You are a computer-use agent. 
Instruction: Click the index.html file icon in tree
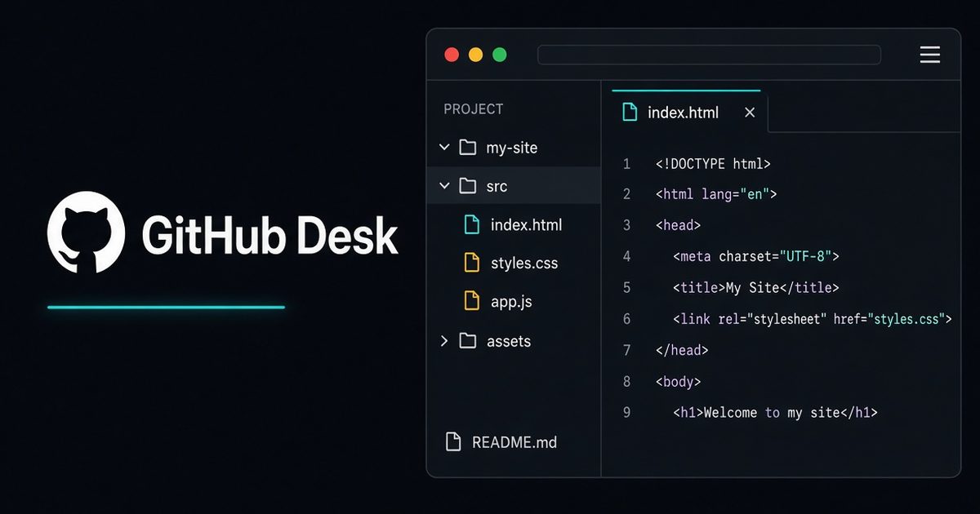[x=471, y=224]
